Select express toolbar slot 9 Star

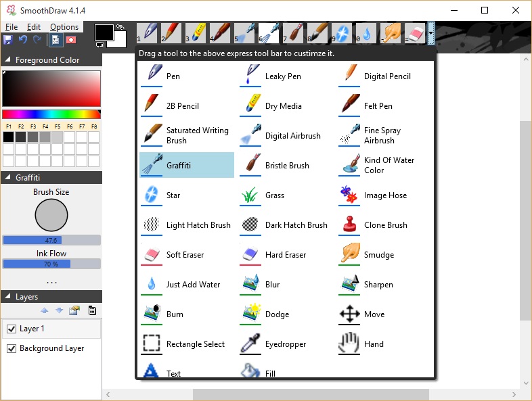342,33
